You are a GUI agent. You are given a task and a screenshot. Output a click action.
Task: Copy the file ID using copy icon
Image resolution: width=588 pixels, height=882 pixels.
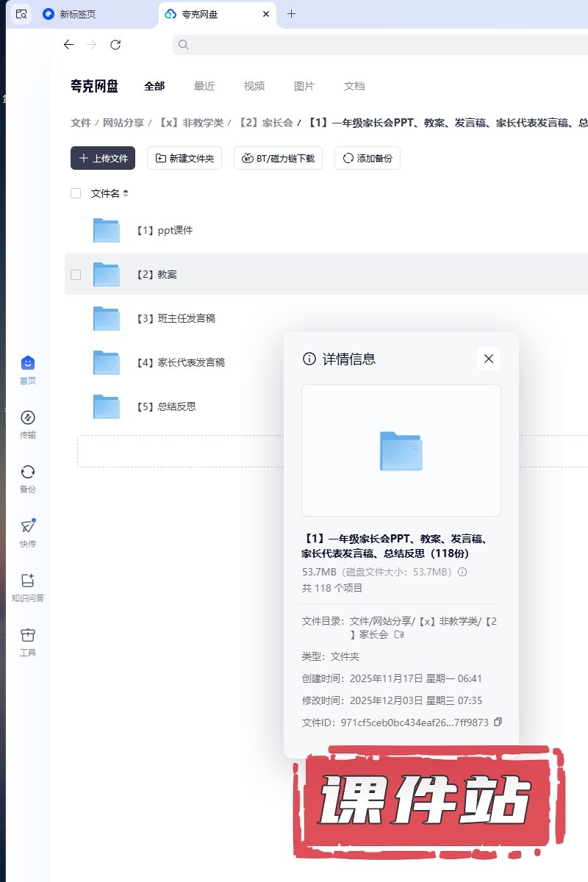[498, 723]
